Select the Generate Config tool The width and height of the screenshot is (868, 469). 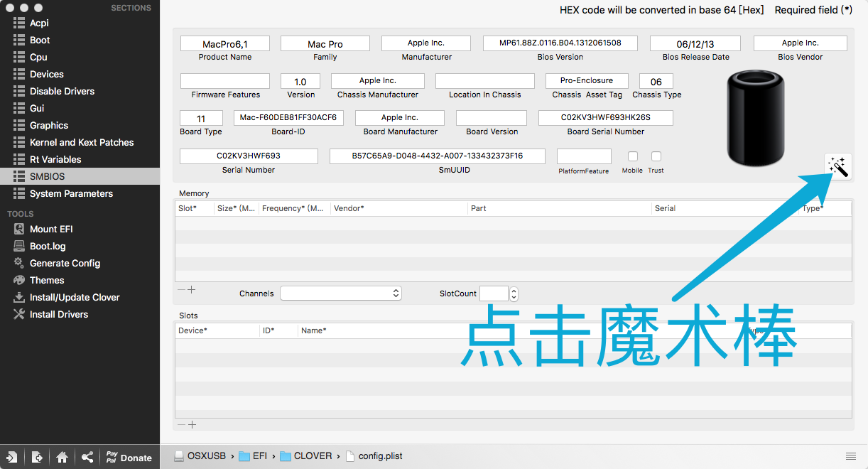coord(65,263)
